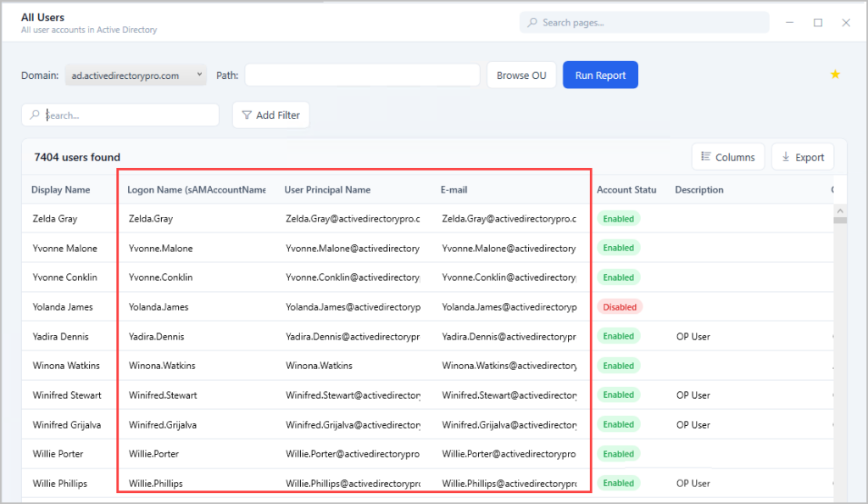
Task: Sort by E-mail column header
Action: [454, 189]
